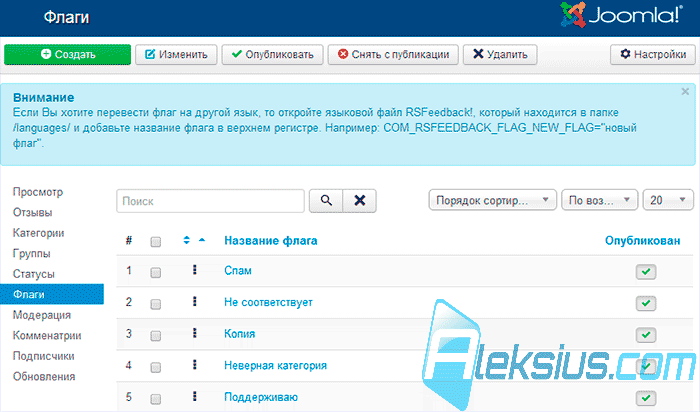This screenshot has width=700, height=412.
Task: Sort by Название флага column
Action: pos(271,241)
